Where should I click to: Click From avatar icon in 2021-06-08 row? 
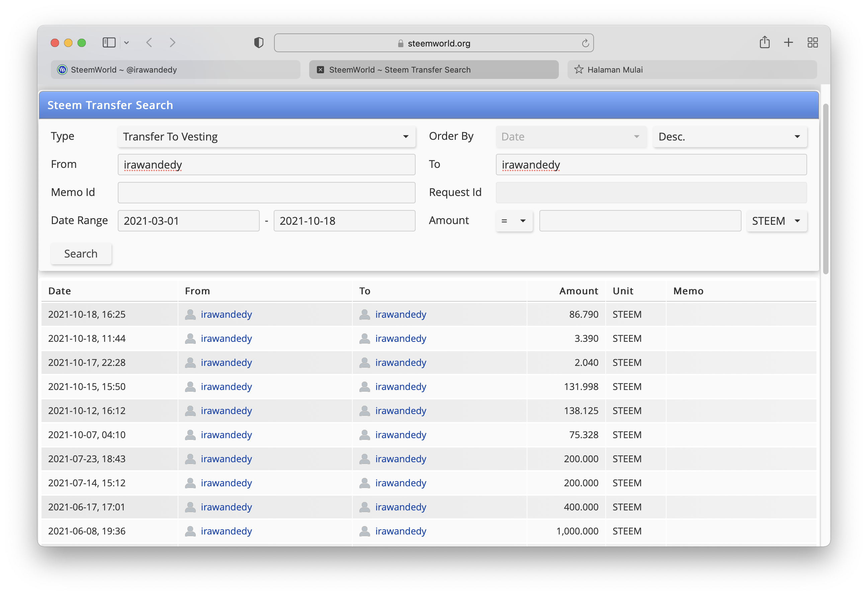(x=190, y=531)
